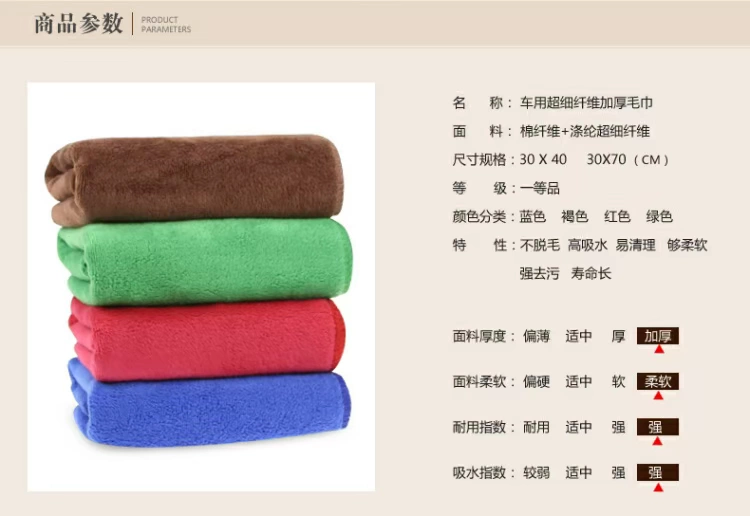
Task: Select the highlighted 加厚 thickness option
Action: pos(658,336)
